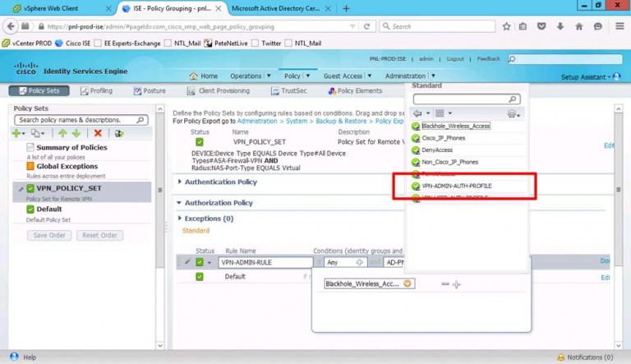Open the bookmarks list icon

point(523,26)
